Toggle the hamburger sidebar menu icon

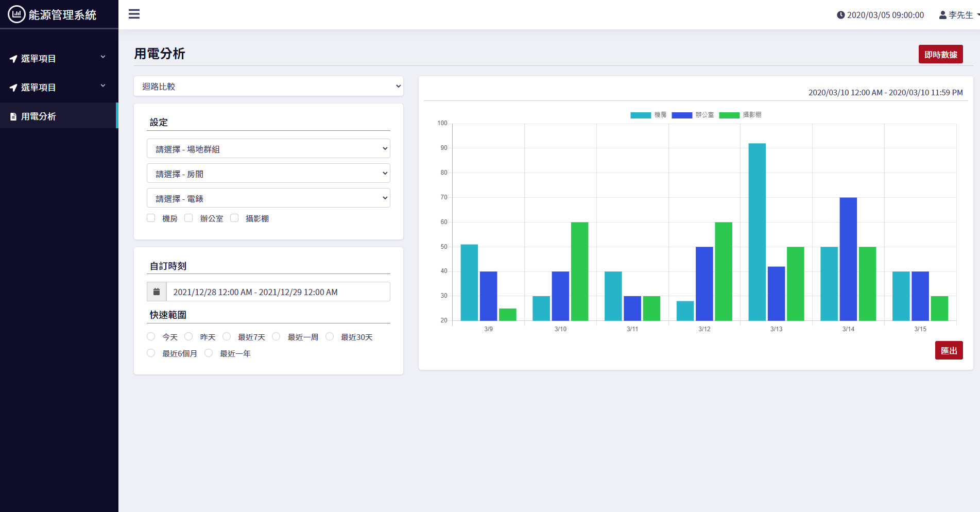(134, 14)
